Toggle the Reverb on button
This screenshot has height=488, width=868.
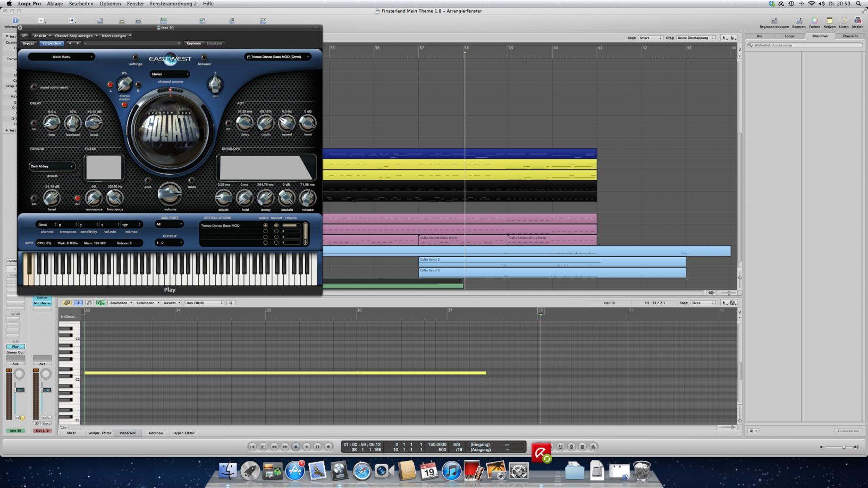[34, 198]
